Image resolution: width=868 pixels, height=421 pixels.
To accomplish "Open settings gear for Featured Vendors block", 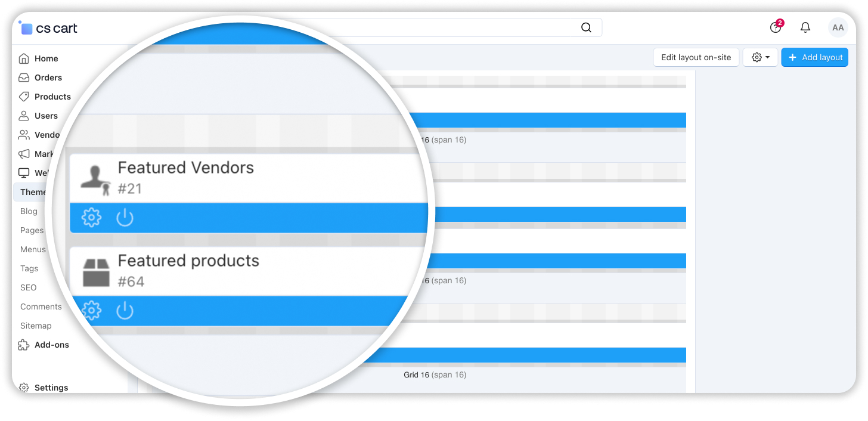I will pos(91,218).
